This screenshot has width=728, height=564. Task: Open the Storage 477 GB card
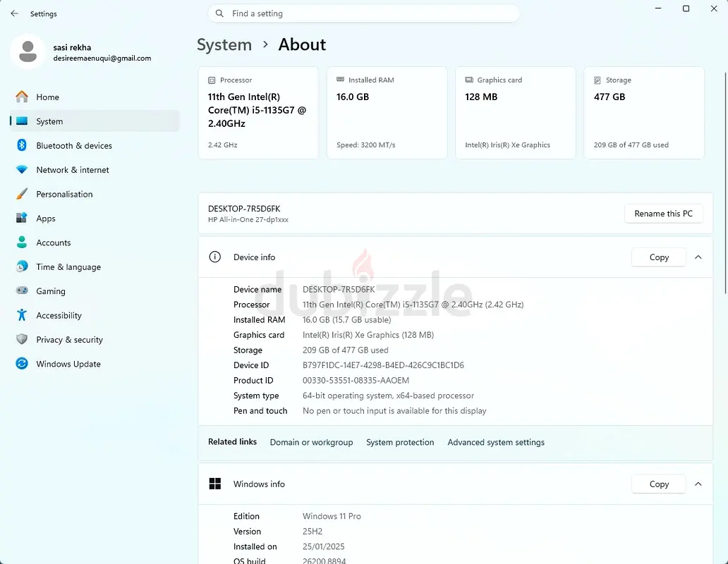coord(644,113)
